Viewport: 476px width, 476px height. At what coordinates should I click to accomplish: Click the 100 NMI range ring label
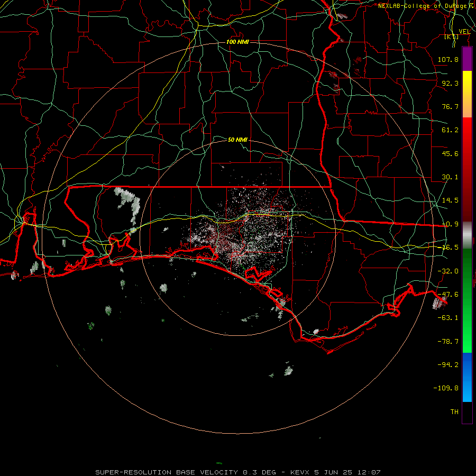(237, 42)
